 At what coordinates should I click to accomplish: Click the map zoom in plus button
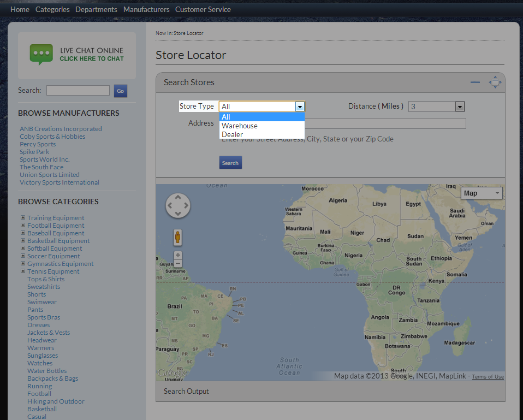(178, 255)
